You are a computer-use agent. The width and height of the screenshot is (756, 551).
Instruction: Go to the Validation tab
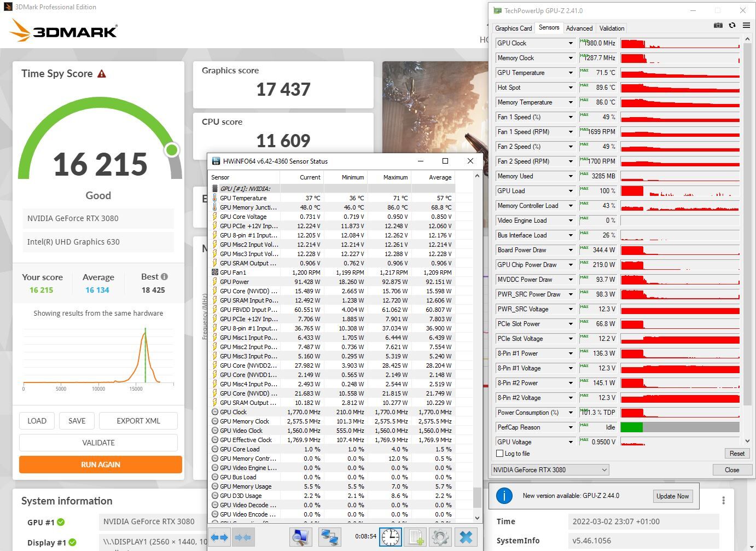tap(612, 28)
